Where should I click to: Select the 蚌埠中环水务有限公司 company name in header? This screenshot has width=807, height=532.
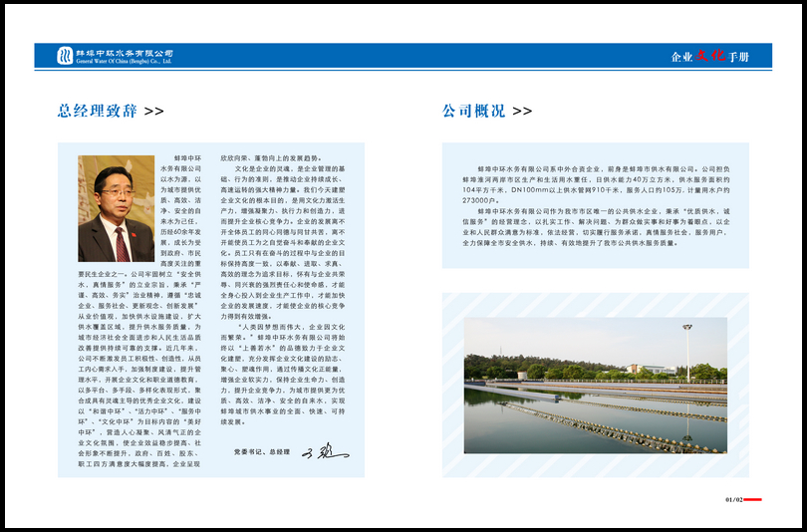click(125, 53)
